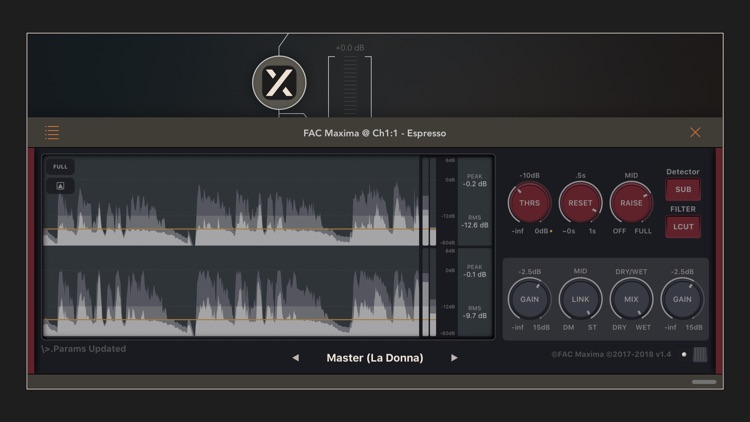
Task: Click the bottom RMS -9.7 dB readout
Action: (474, 312)
